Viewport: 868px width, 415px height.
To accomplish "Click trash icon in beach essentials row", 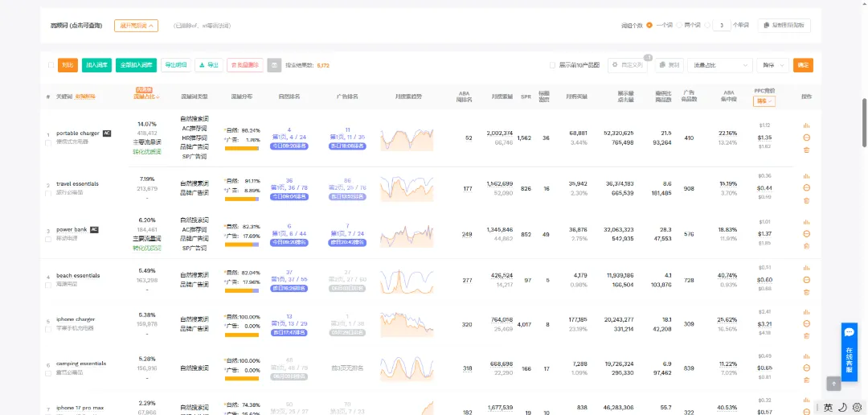I will 806,292.
